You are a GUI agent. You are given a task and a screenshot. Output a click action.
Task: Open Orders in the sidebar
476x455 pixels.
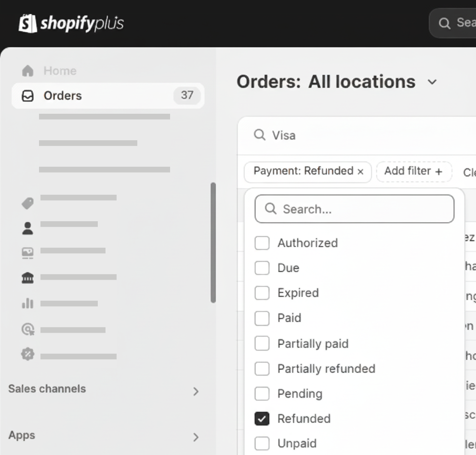(x=63, y=95)
